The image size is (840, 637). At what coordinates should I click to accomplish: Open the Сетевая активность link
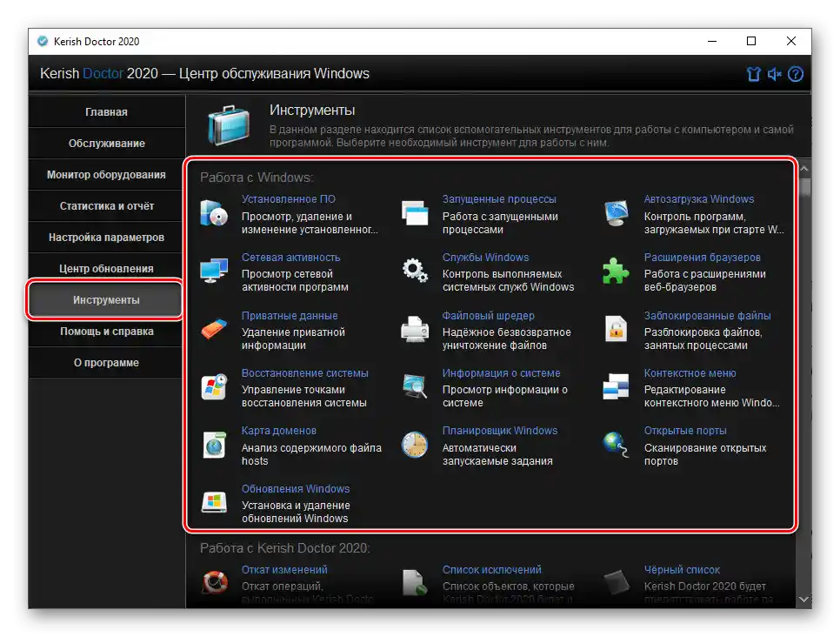(x=291, y=258)
